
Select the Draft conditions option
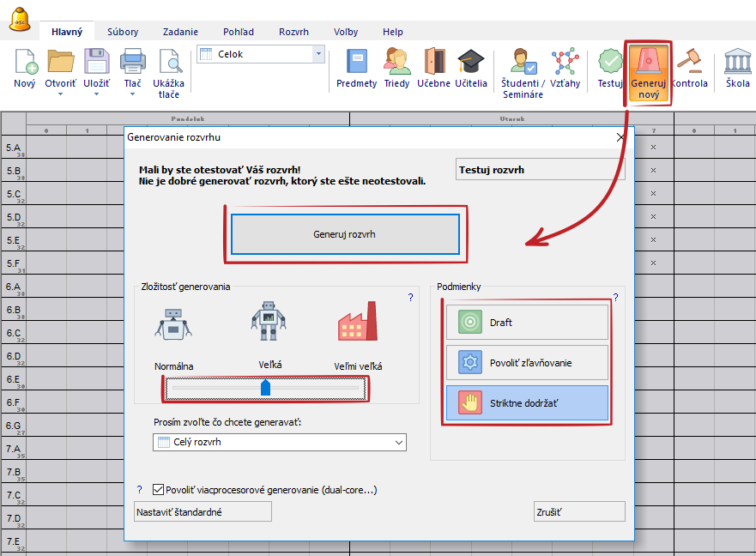526,323
